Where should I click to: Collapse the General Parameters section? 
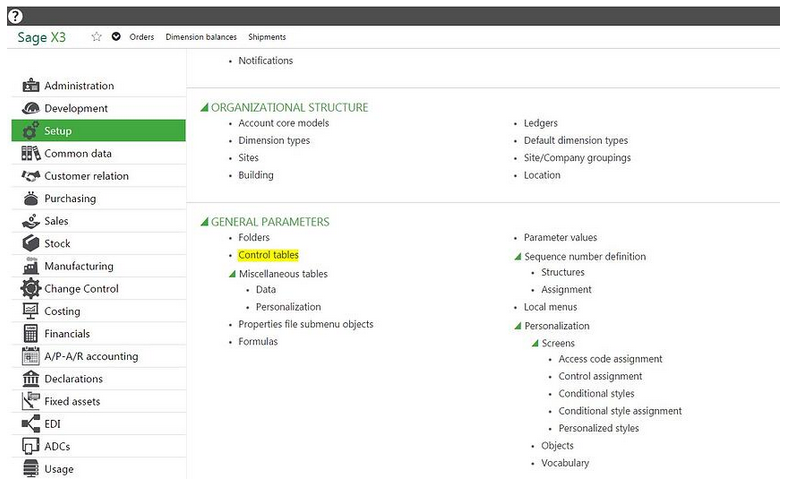tap(205, 222)
